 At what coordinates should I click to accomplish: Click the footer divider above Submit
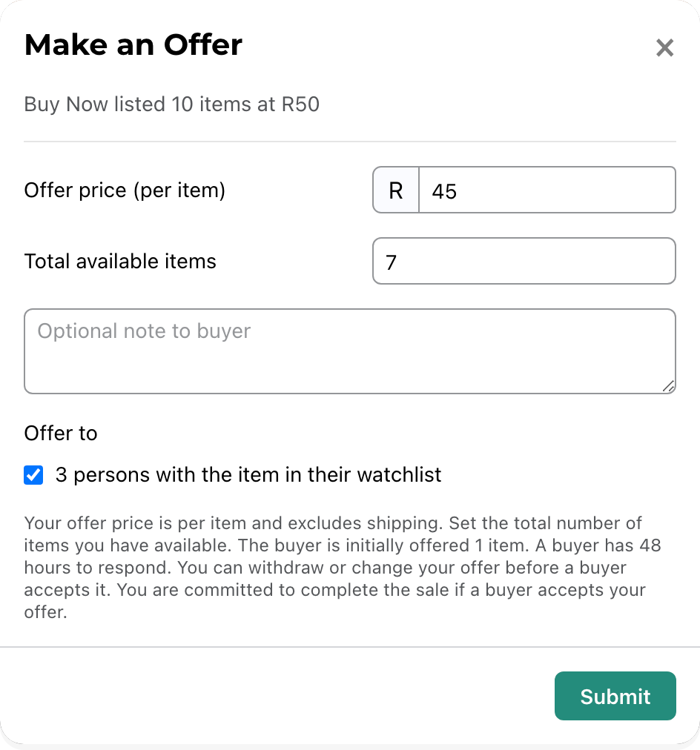(350, 647)
